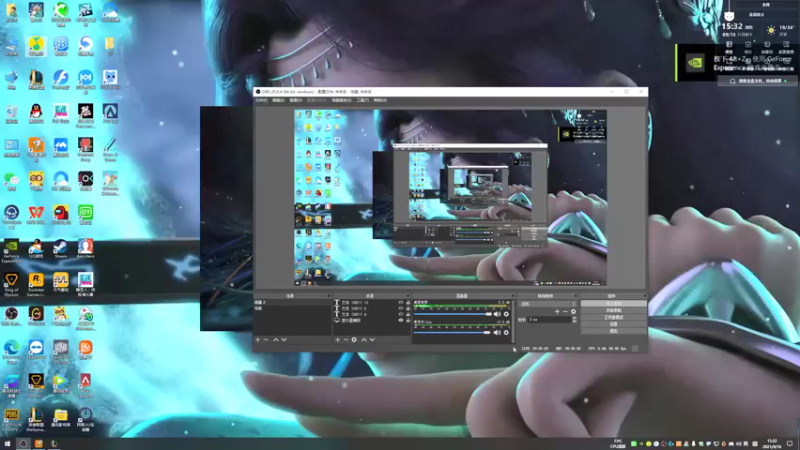The image size is (800, 450).
Task: Mute the first mixer audio track speaker
Action: [x=497, y=314]
